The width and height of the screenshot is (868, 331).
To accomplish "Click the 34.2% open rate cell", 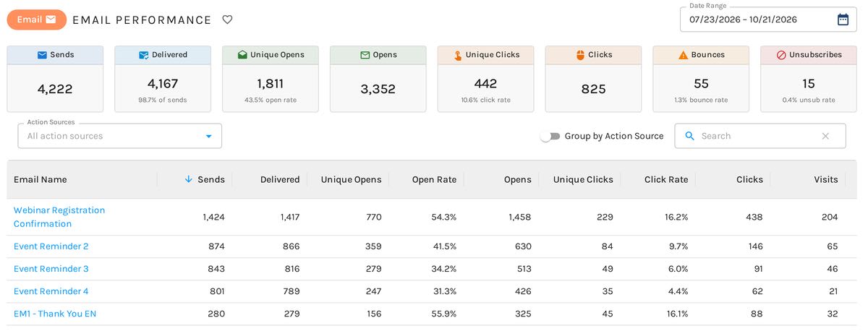I will [443, 269].
